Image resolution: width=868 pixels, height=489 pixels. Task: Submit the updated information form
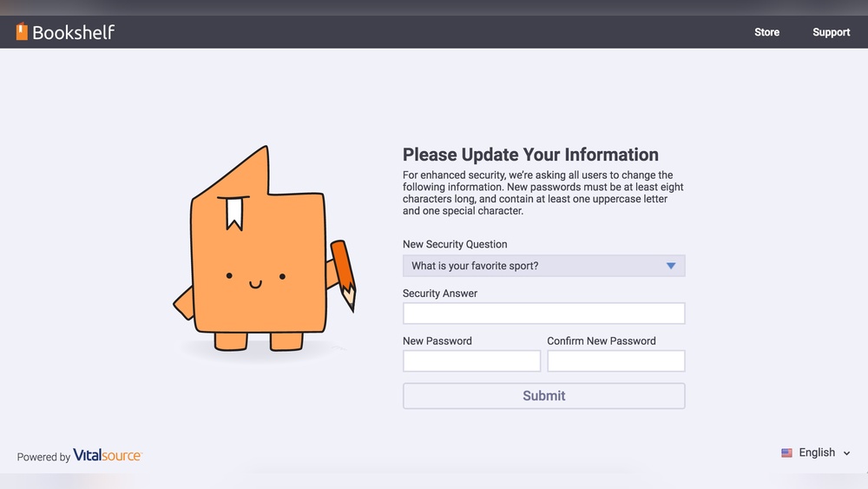[x=543, y=396]
